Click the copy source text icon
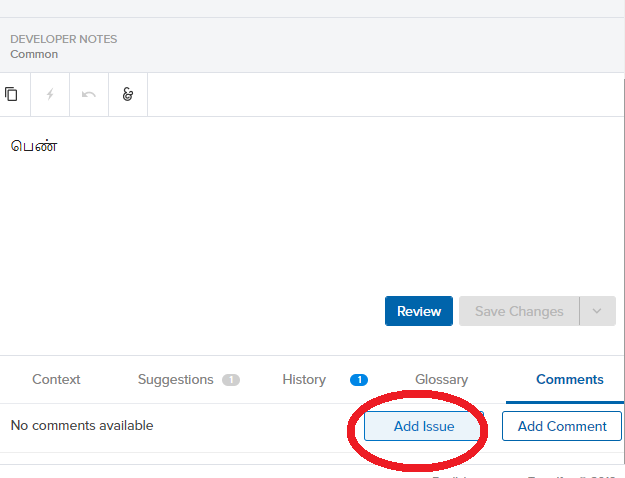Viewport: 625px width, 478px height. [x=12, y=95]
